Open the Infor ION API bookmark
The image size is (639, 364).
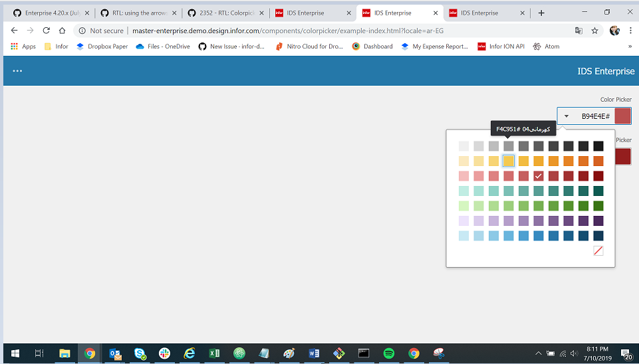point(501,46)
